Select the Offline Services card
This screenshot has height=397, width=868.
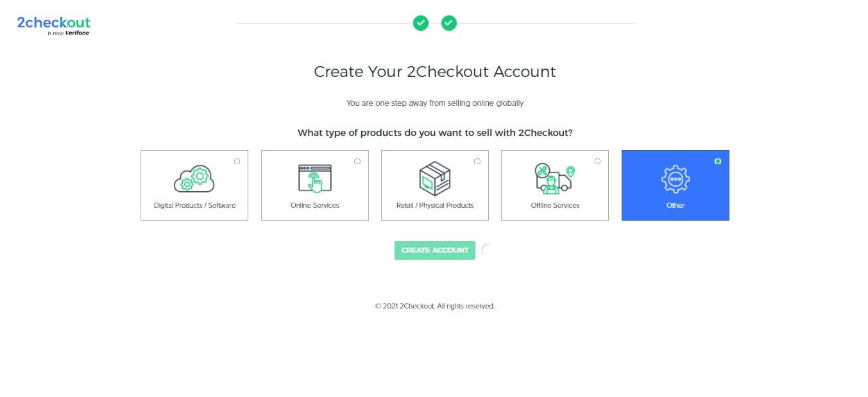554,185
